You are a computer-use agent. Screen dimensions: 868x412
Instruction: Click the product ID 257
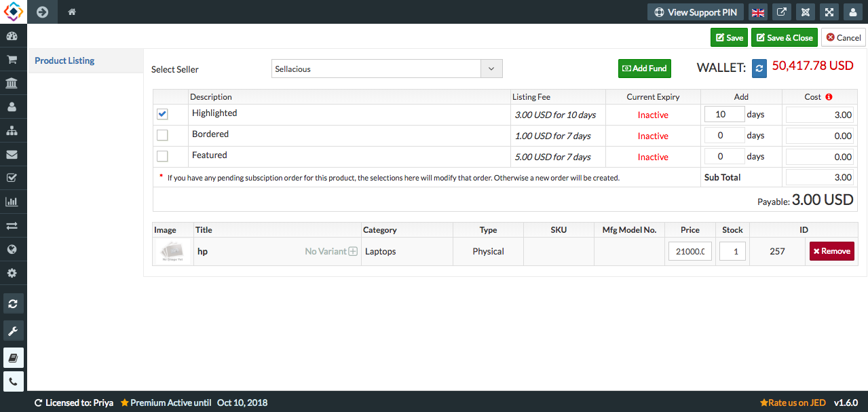(777, 251)
